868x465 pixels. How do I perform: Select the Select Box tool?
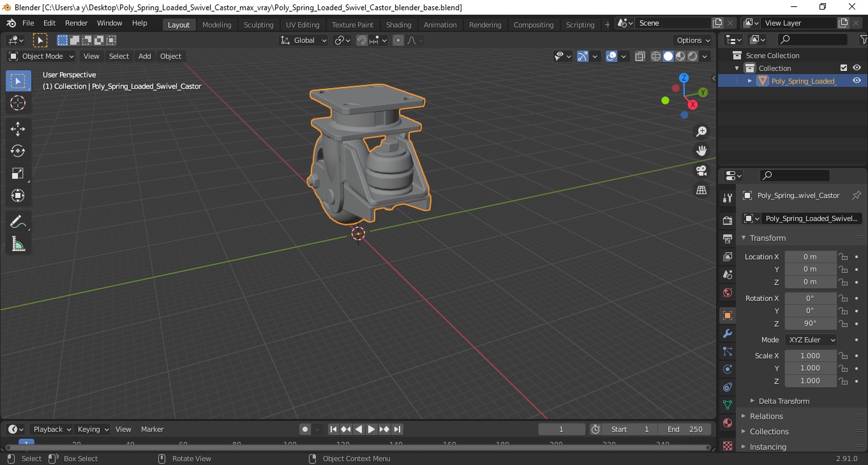(x=18, y=81)
